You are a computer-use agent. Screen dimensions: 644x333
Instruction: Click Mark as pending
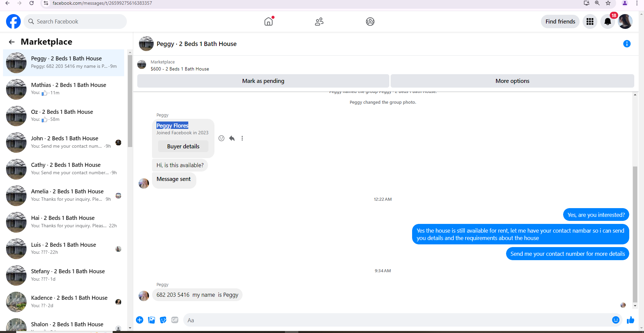263,81
